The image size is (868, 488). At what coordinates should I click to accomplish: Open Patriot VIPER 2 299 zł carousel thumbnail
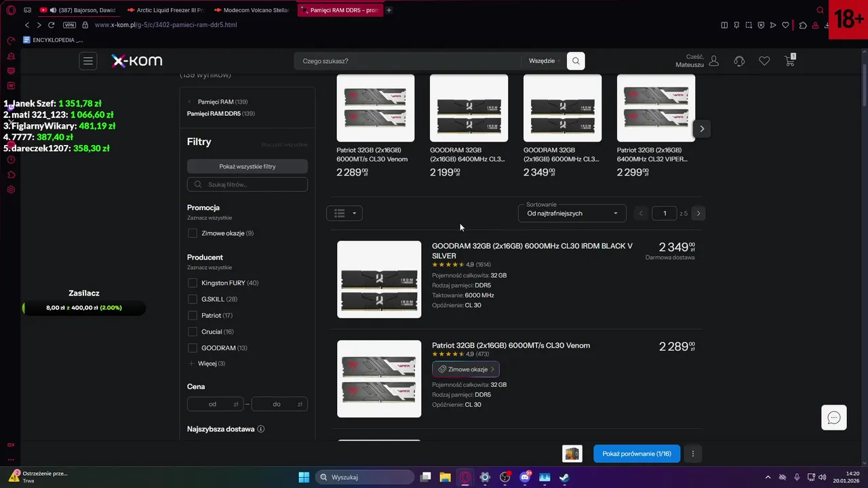tap(656, 108)
